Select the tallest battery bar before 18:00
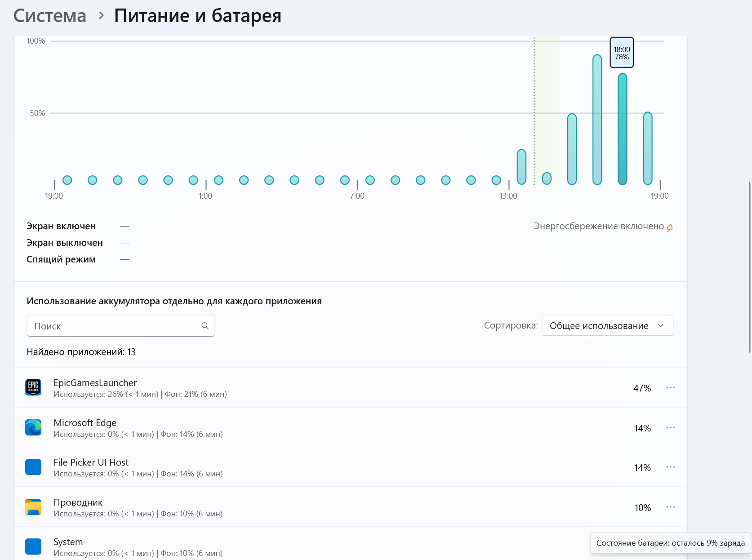This screenshot has width=752, height=560. (x=597, y=120)
